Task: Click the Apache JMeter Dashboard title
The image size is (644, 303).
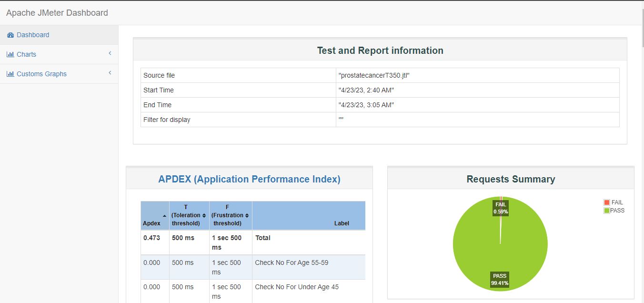Action: [x=57, y=12]
